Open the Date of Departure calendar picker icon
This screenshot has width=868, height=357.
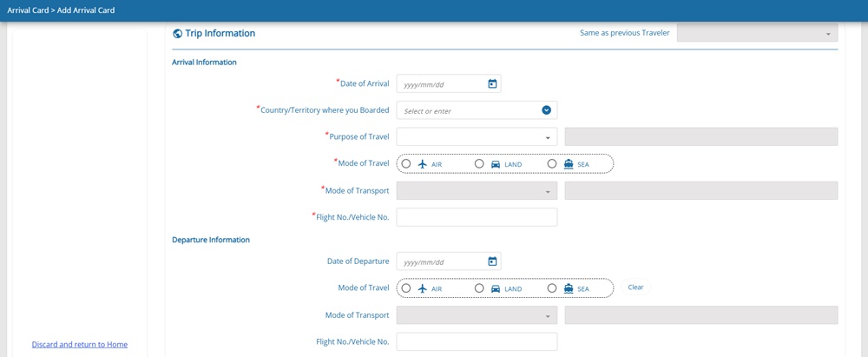pos(492,261)
